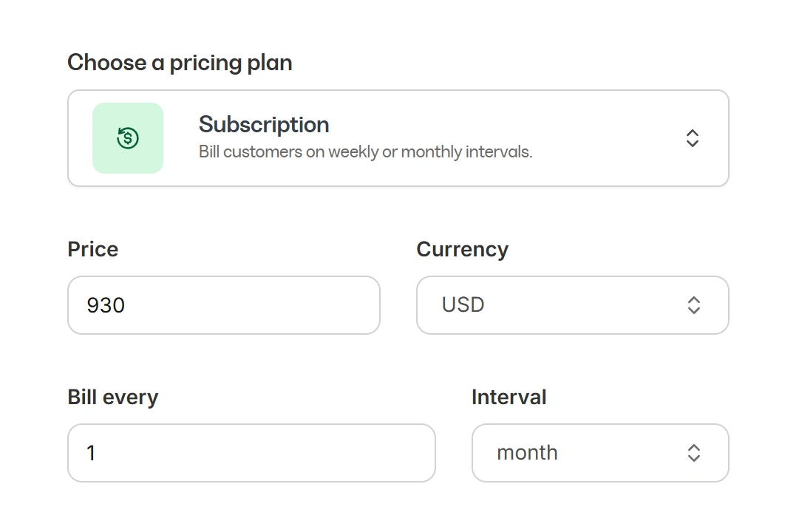Viewport: 799px width, 532px height.
Task: Click the Choose a pricing plan heading
Action: 180,64
